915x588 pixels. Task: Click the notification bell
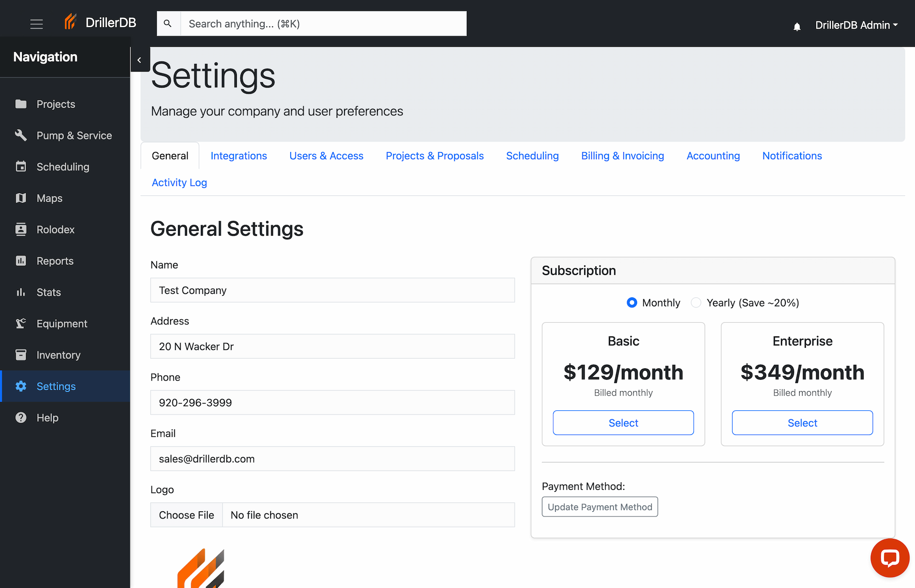coord(797,26)
